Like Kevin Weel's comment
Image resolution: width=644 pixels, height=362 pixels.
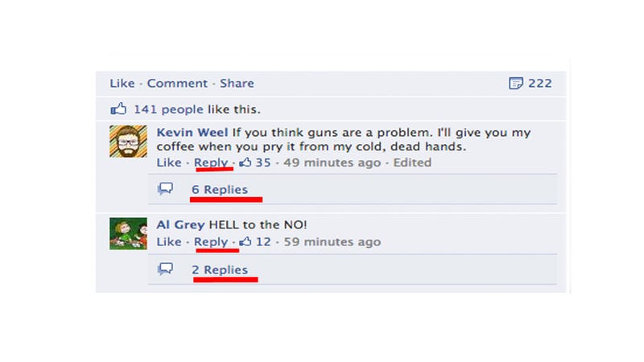[x=169, y=162]
